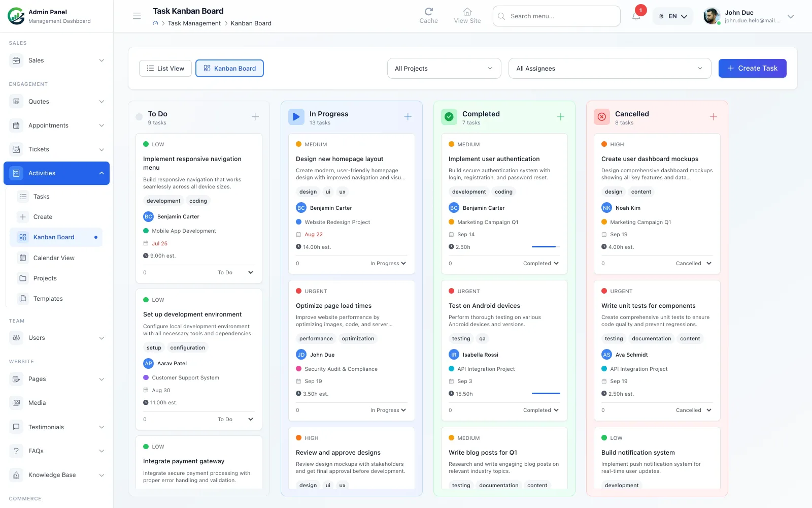The image size is (812, 508).
Task: Open the notifications bell
Action: pyautogui.click(x=636, y=16)
